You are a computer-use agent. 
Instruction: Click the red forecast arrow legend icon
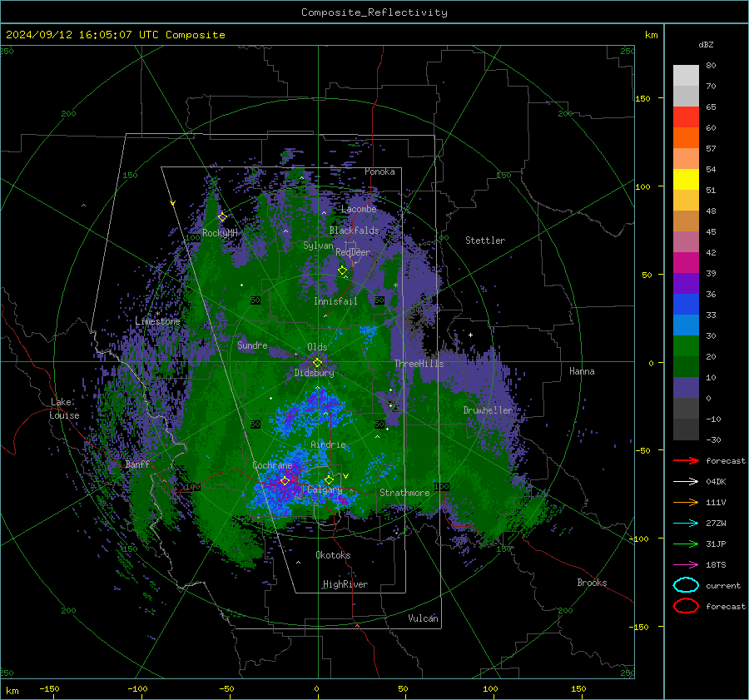pos(686,460)
